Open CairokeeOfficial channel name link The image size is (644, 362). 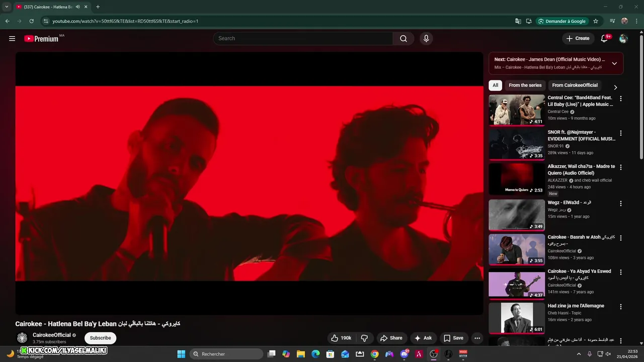click(52, 335)
